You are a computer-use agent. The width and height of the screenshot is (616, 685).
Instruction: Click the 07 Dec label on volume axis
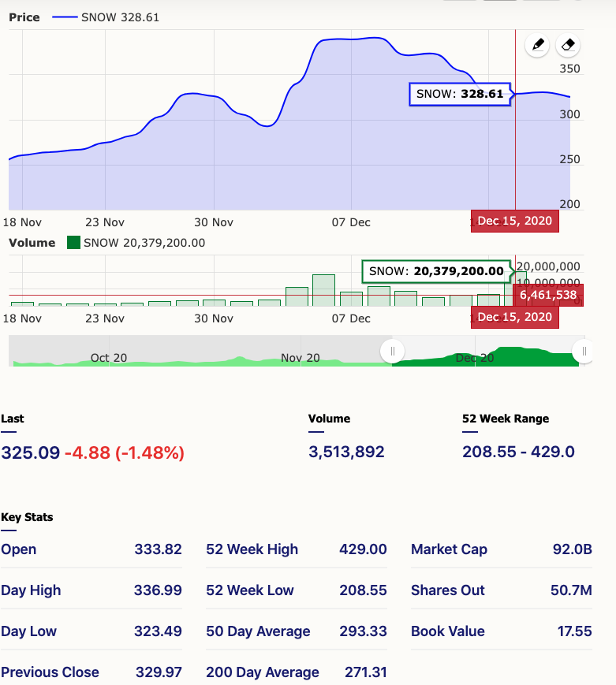point(351,318)
